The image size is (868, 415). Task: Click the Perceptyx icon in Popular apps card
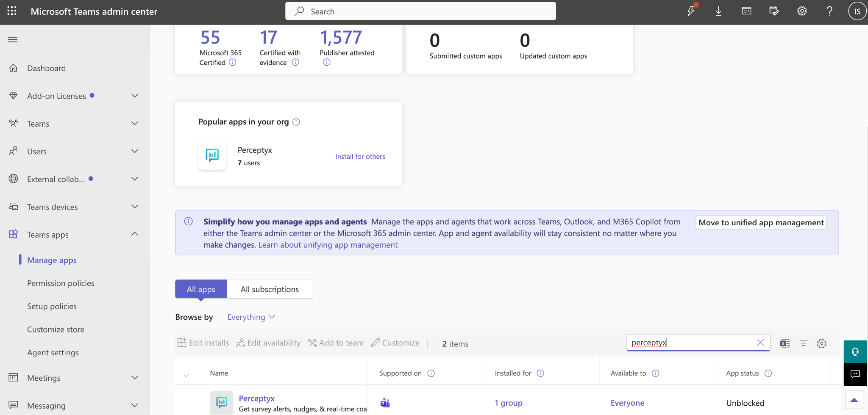coord(212,156)
